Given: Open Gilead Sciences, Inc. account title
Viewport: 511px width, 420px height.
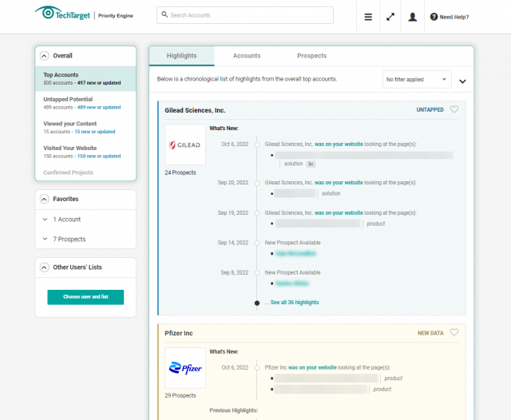Looking at the screenshot, I should (195, 110).
